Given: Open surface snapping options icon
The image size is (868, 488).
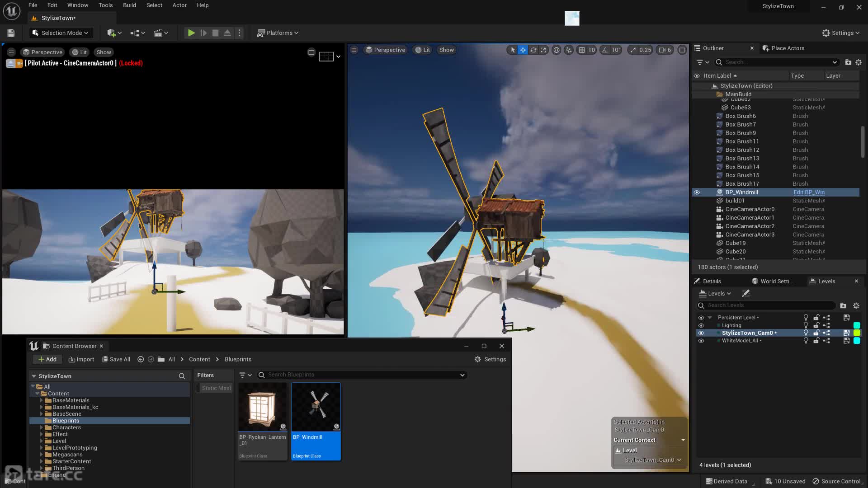Looking at the screenshot, I should click(569, 50).
